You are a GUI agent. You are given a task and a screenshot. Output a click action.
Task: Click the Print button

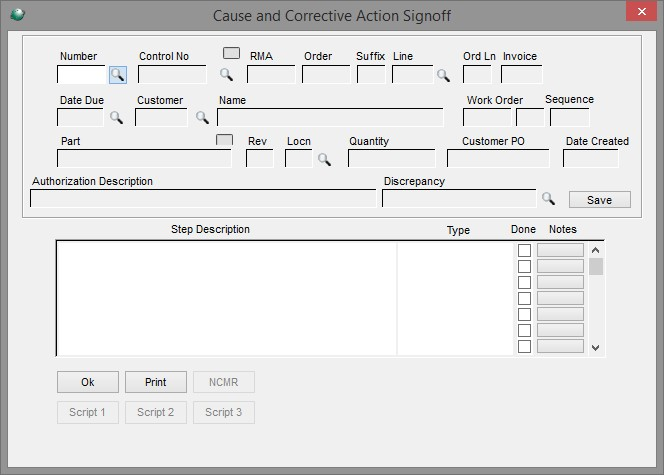pyautogui.click(x=156, y=382)
